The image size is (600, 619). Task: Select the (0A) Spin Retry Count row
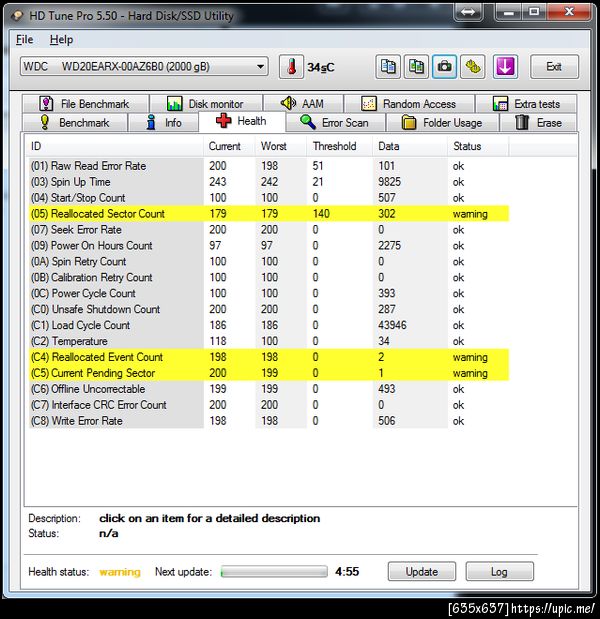pos(269,261)
